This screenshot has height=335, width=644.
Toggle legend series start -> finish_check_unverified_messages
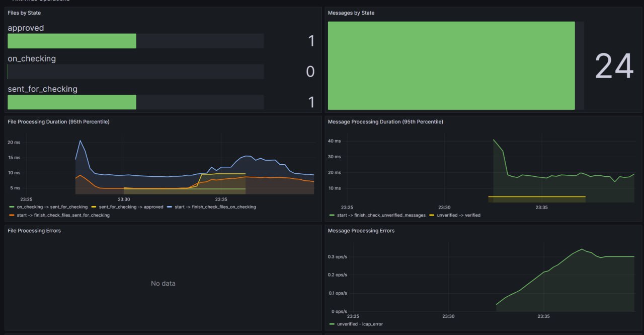381,215
